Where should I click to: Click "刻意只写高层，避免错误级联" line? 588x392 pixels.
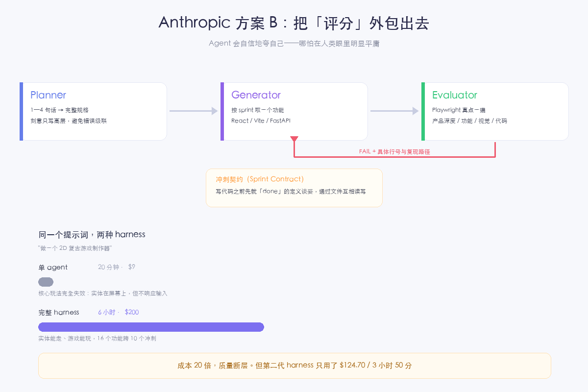point(69,121)
